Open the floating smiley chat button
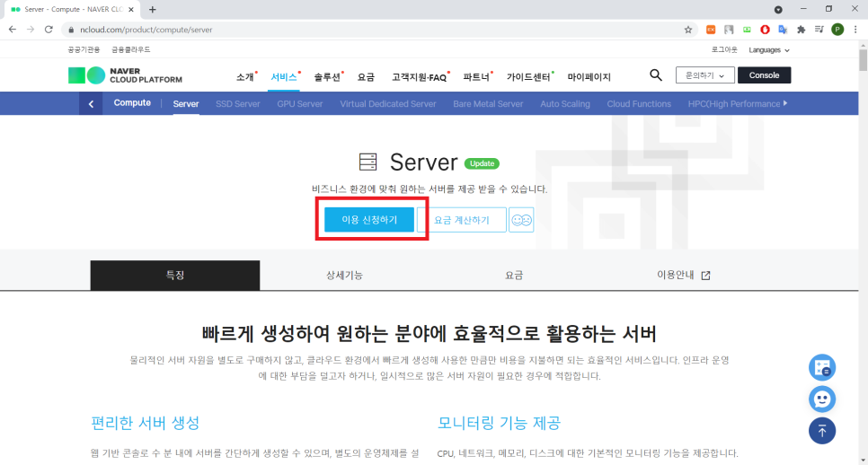The height and width of the screenshot is (465, 868). point(822,399)
